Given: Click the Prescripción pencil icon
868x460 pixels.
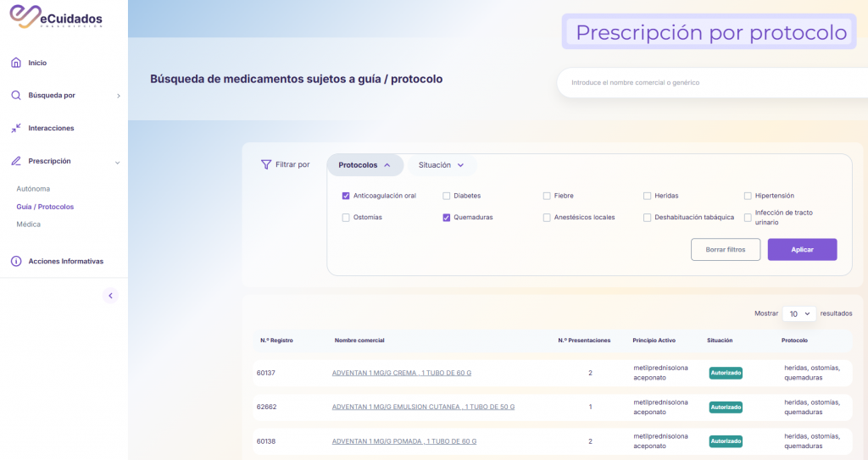Looking at the screenshot, I should (16, 161).
